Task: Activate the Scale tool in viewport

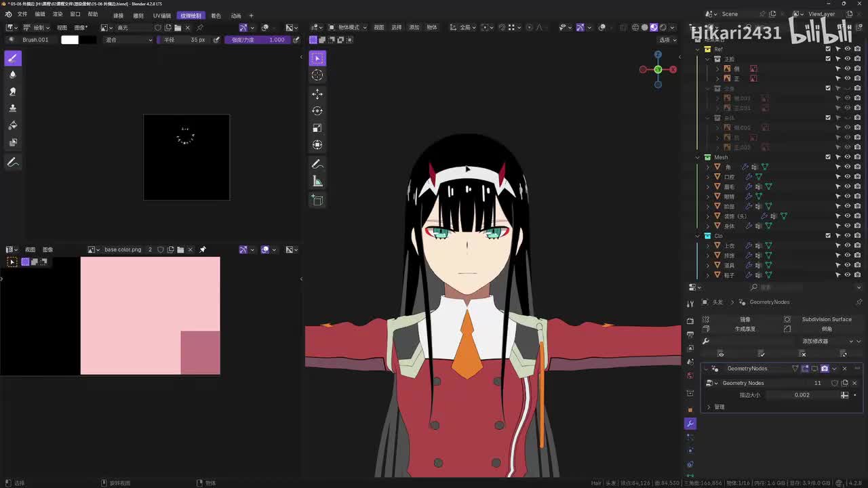Action: (x=317, y=127)
